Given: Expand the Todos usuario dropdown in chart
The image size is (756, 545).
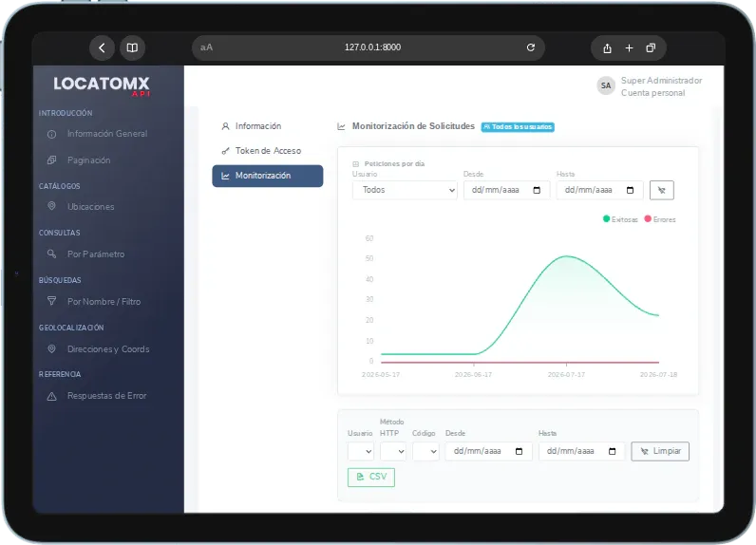Looking at the screenshot, I should (405, 190).
